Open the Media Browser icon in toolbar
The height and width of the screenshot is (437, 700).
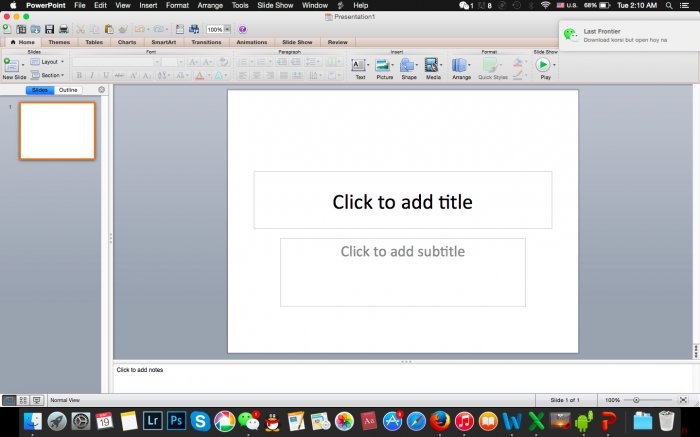[x=194, y=29]
